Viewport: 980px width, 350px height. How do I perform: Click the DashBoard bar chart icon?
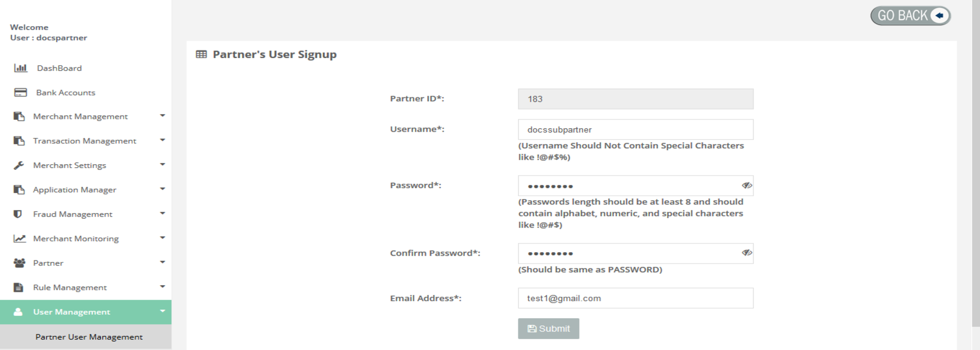21,68
